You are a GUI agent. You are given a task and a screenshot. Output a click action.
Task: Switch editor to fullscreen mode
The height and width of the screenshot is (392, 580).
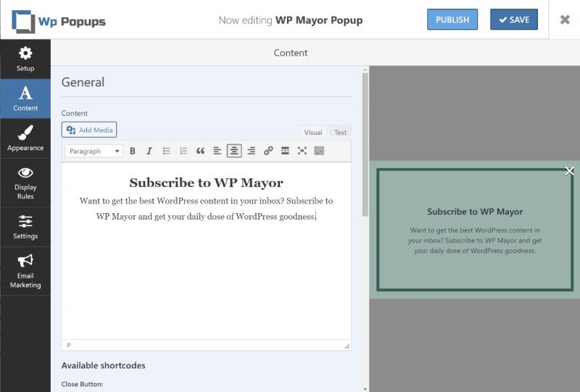(x=302, y=151)
